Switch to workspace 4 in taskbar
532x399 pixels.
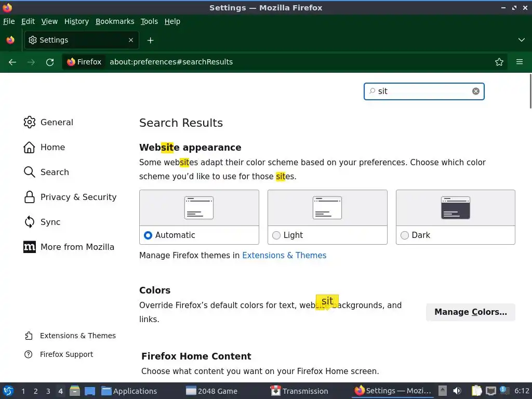pyautogui.click(x=60, y=391)
